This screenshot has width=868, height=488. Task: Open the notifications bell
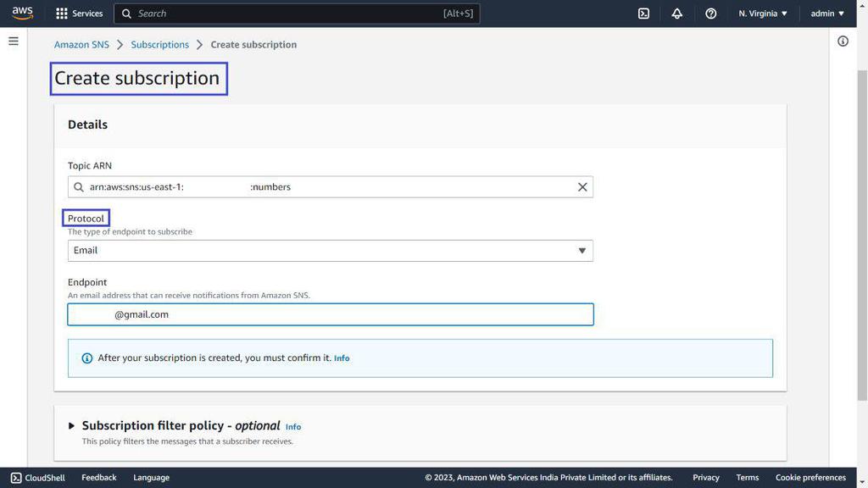(x=677, y=14)
